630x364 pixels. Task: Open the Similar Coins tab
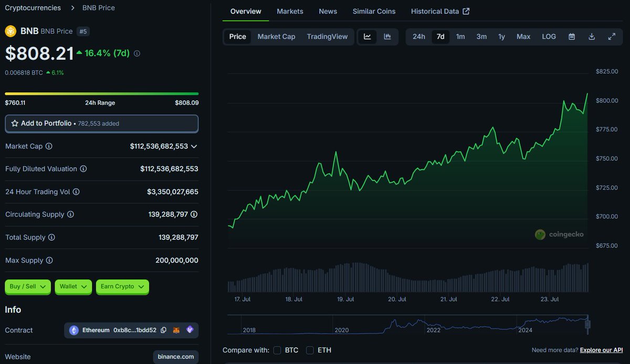coord(374,11)
